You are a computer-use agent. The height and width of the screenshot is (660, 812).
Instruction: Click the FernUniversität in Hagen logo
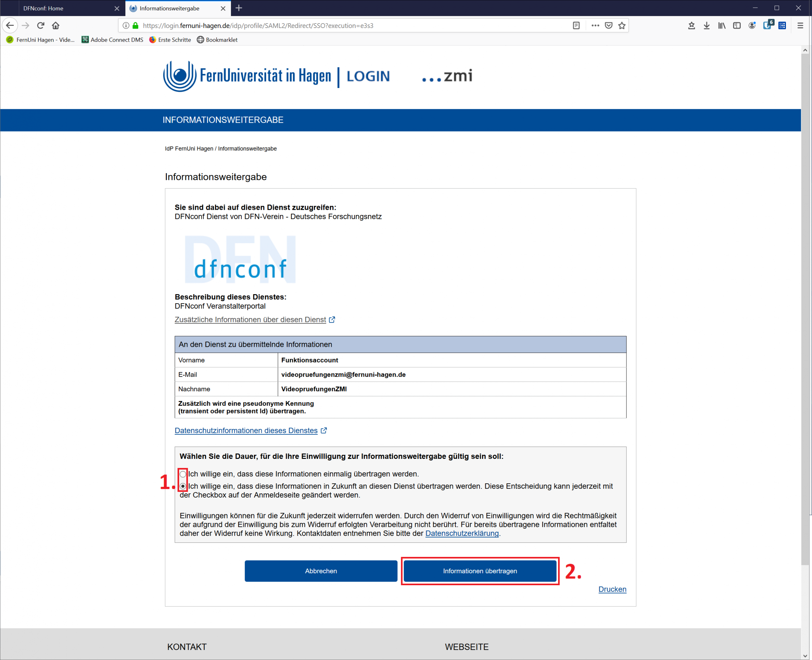pos(247,76)
